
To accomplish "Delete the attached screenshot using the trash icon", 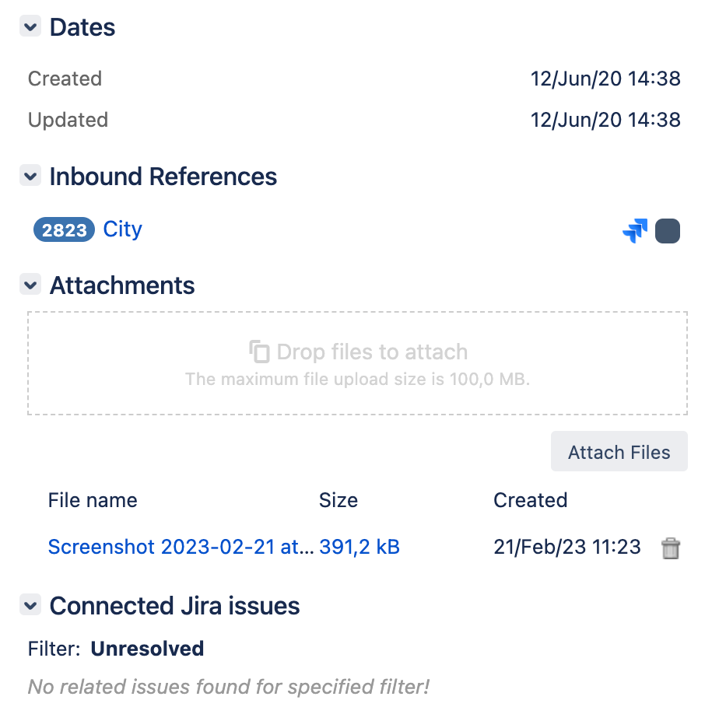I will [670, 548].
